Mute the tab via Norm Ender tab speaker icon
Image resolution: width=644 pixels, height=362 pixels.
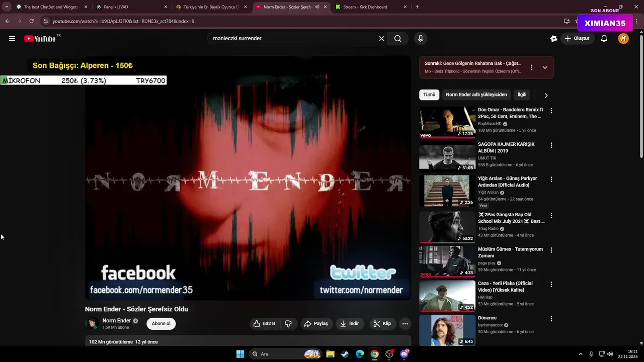pyautogui.click(x=317, y=7)
